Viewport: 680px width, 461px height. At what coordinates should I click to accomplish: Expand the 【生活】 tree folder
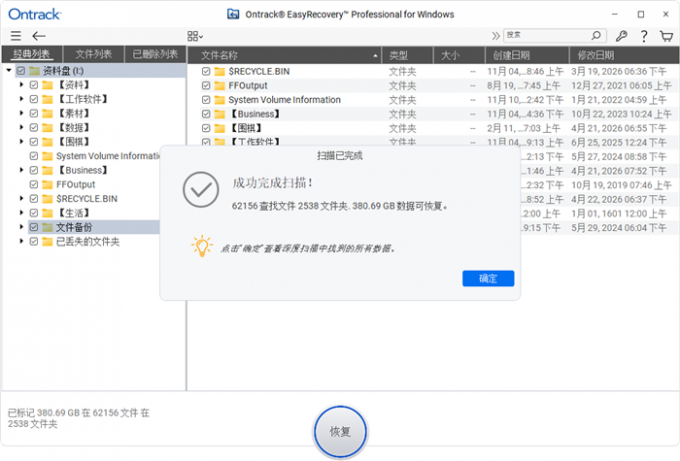coord(21,213)
